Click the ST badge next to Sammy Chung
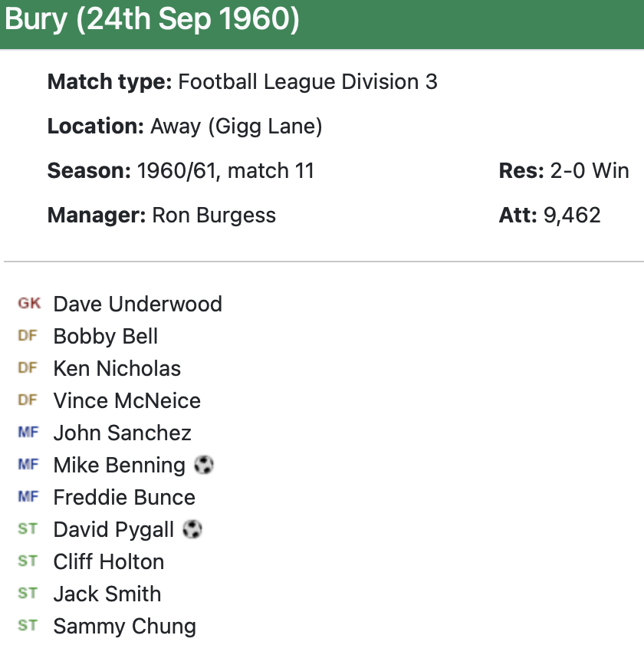Screen dimensions: 644x655 (28, 626)
